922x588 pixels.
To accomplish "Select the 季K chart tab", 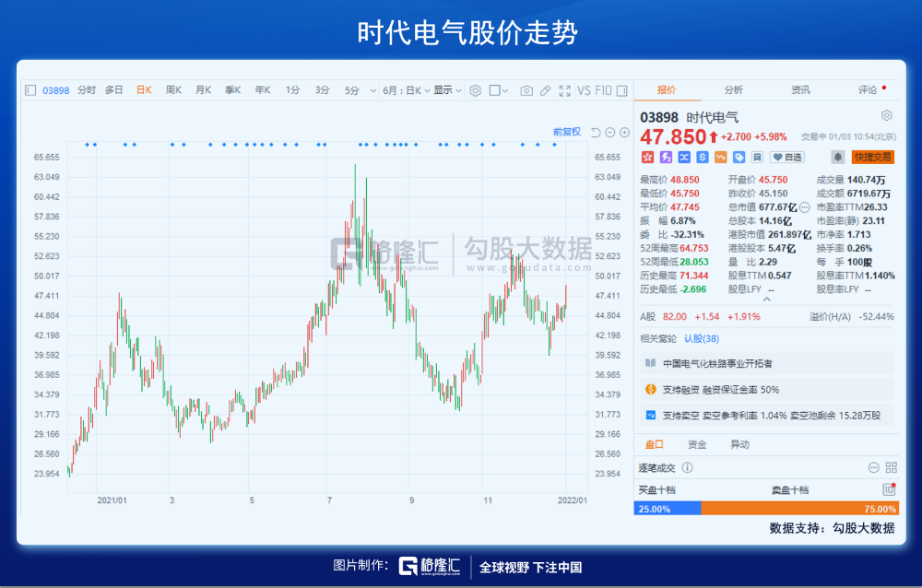I will pos(233,90).
